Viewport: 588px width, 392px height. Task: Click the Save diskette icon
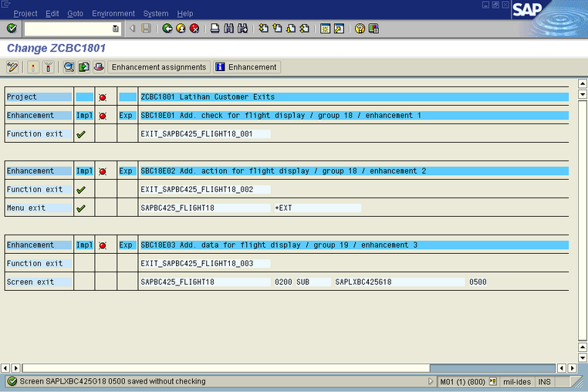tap(146, 29)
